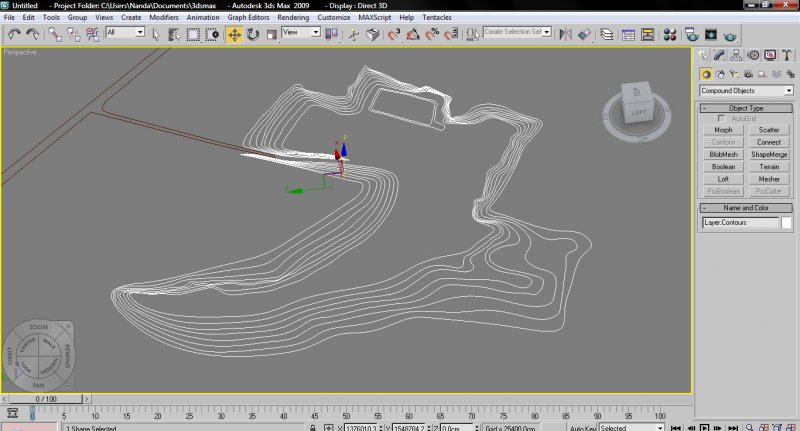Click the Terrain button
Image resolution: width=800 pixels, height=431 pixels.
(769, 167)
